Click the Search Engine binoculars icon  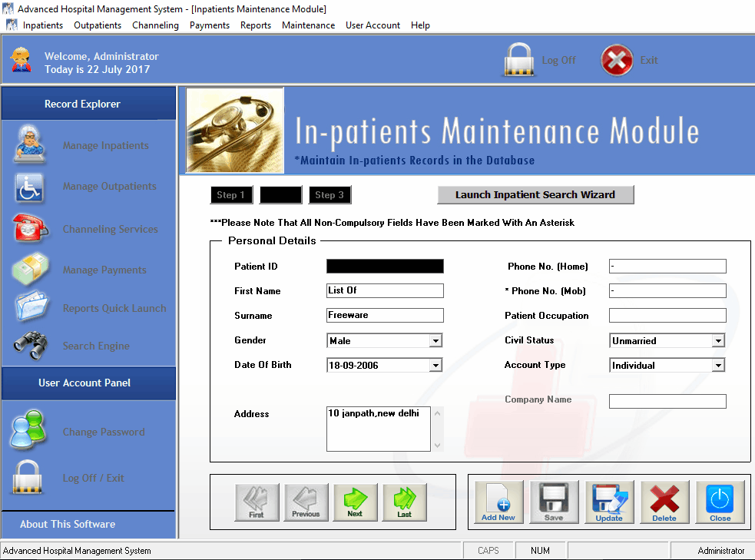coord(31,345)
